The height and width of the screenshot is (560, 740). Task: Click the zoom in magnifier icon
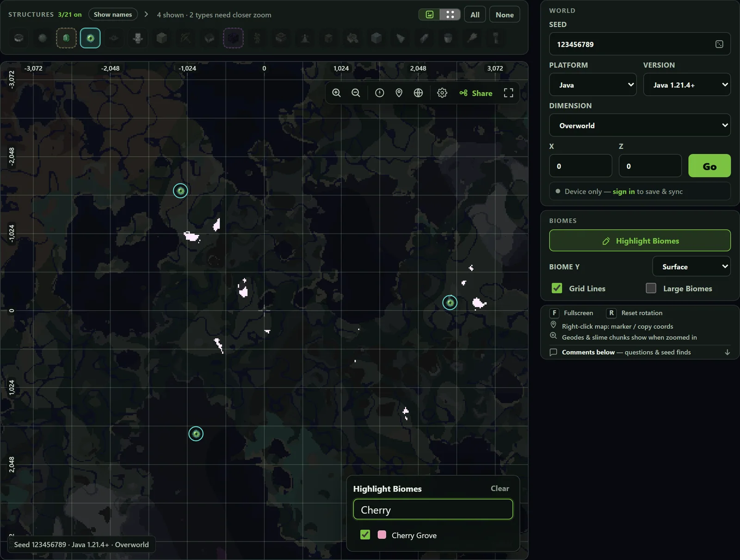point(336,93)
